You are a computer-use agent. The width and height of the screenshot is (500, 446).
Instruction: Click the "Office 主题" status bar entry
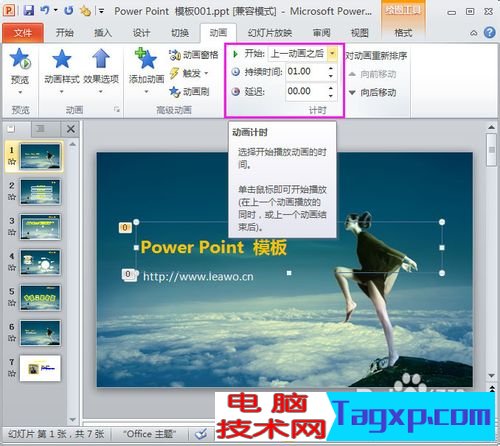[150, 434]
